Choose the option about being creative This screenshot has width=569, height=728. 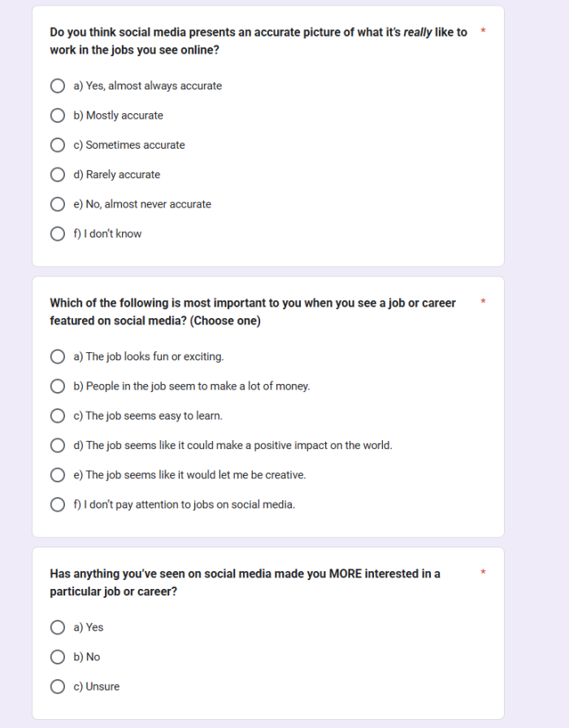pyautogui.click(x=58, y=474)
